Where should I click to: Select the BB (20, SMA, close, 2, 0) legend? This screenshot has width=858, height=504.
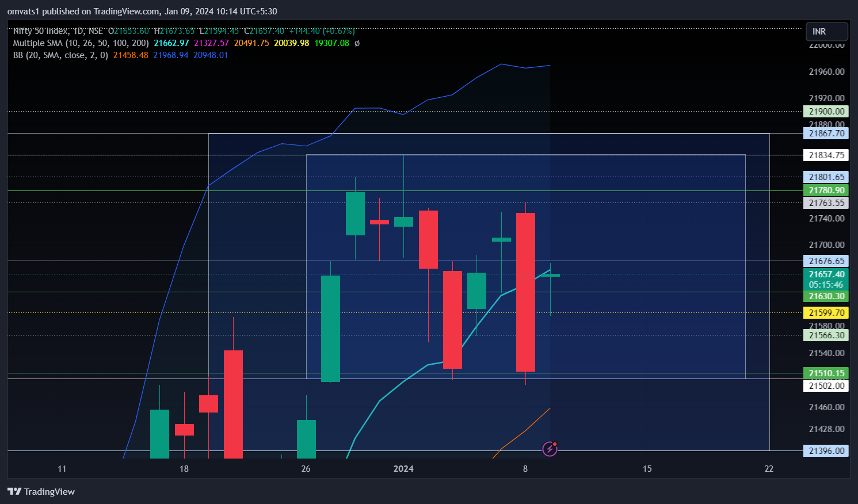60,55
